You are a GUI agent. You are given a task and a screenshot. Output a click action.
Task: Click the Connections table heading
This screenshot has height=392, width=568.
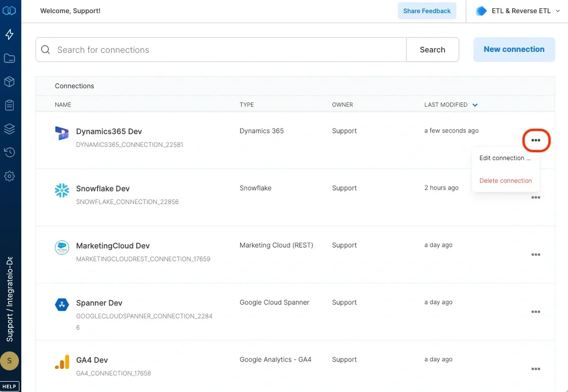point(74,86)
